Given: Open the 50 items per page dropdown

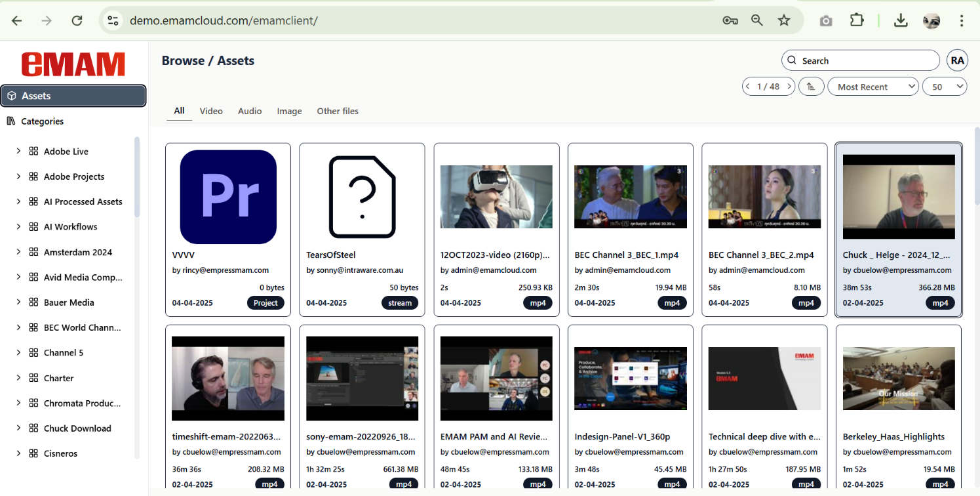Looking at the screenshot, I should click(945, 87).
